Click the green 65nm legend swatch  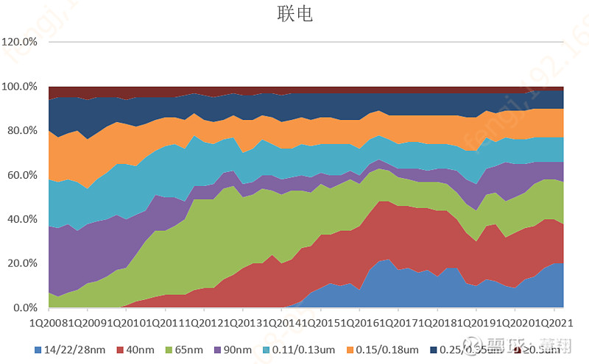point(168,349)
